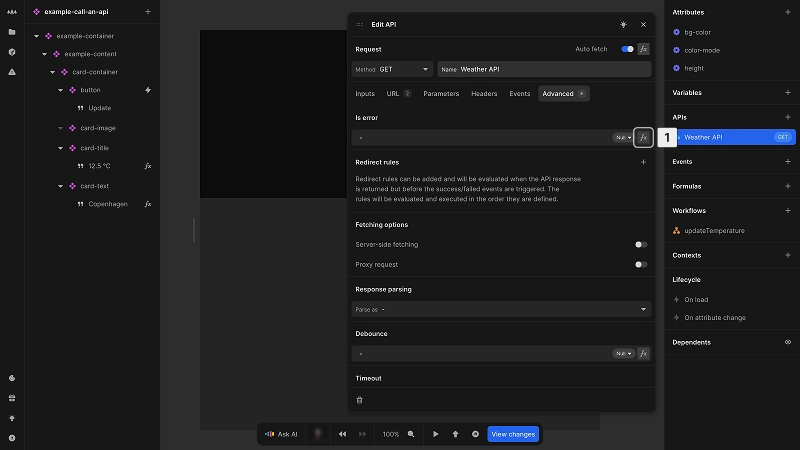
Task: Select the Advanced tab
Action: click(563, 93)
